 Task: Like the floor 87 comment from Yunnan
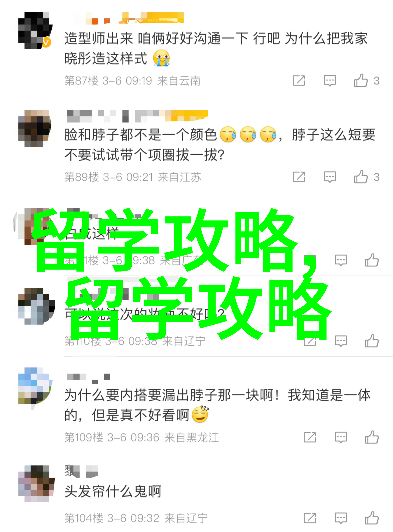click(x=361, y=81)
